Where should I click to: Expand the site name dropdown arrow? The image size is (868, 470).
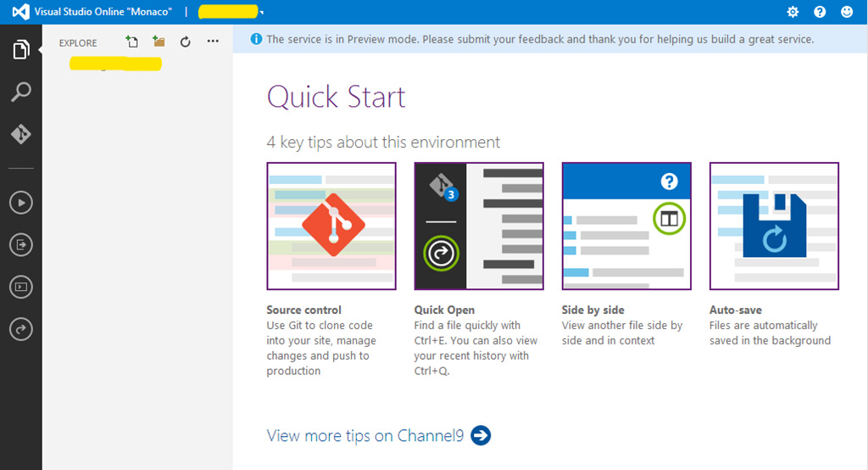click(x=262, y=12)
